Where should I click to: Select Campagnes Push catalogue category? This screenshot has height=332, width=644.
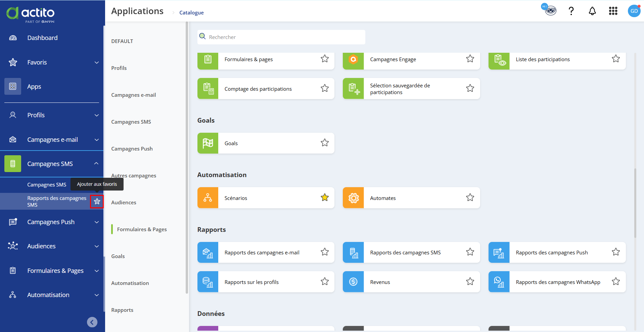pyautogui.click(x=132, y=149)
